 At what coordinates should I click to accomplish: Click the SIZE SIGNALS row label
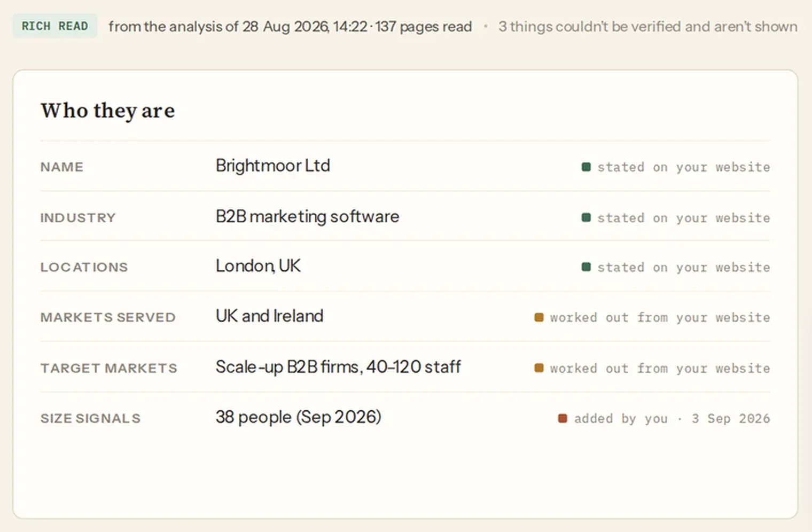pos(90,418)
